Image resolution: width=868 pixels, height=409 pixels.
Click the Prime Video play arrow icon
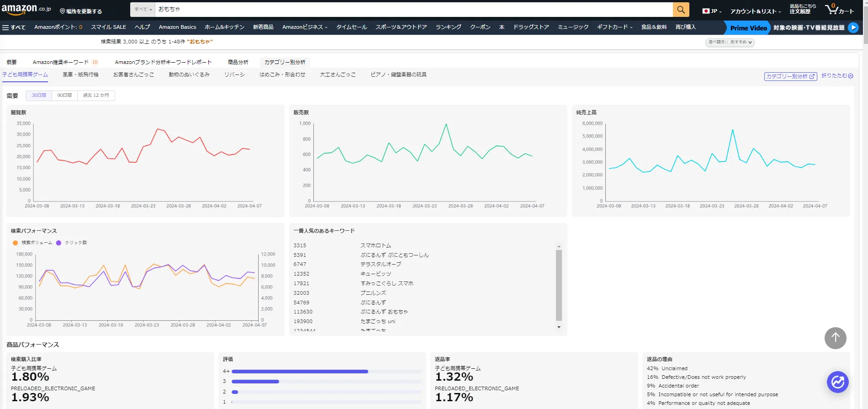(853, 28)
